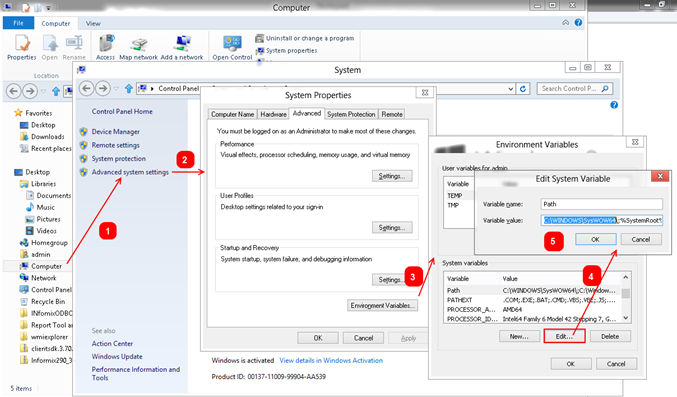Image resolution: width=677 pixels, height=397 pixels.
Task: Select Homegroup in navigation tree
Action: (44, 243)
